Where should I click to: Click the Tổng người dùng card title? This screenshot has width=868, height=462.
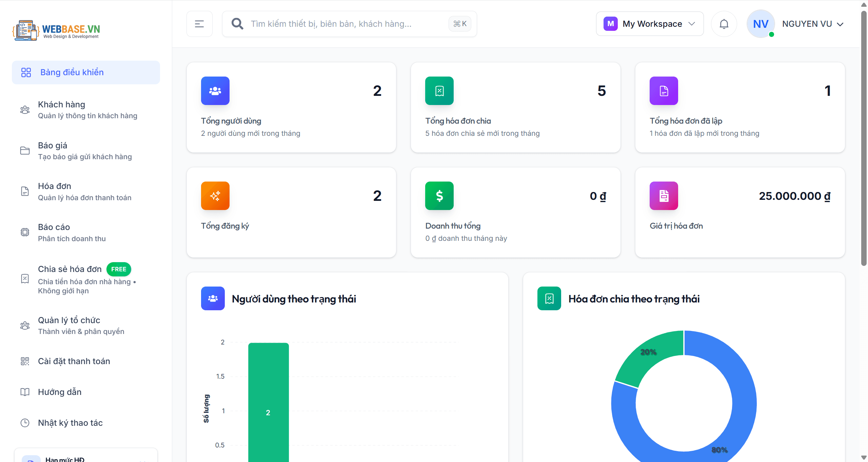point(231,121)
